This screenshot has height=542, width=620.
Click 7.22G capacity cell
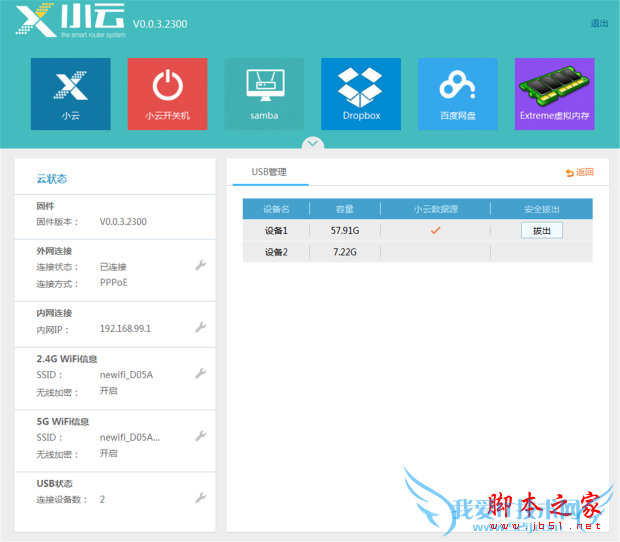click(345, 252)
